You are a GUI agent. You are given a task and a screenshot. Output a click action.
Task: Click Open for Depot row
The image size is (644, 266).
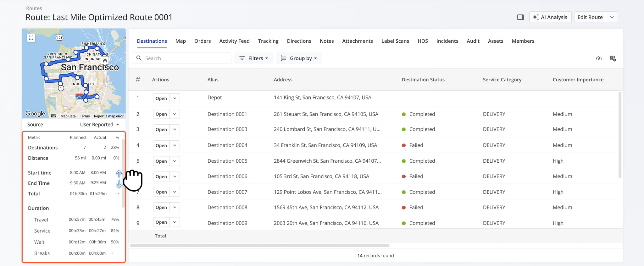point(161,98)
